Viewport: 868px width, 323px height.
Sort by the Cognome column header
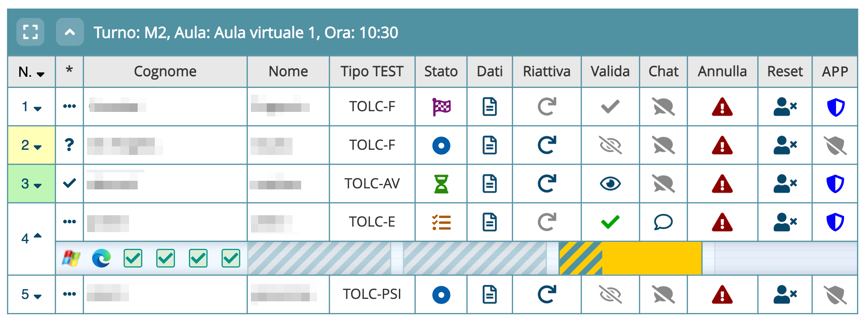tap(165, 72)
